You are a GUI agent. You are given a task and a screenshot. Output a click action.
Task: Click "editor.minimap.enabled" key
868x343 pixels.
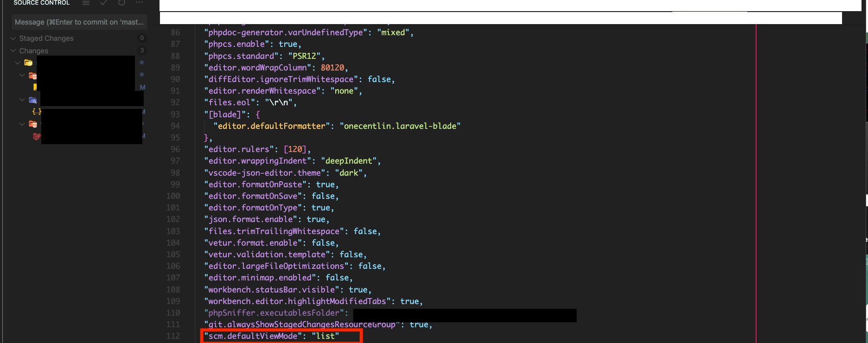click(x=260, y=278)
